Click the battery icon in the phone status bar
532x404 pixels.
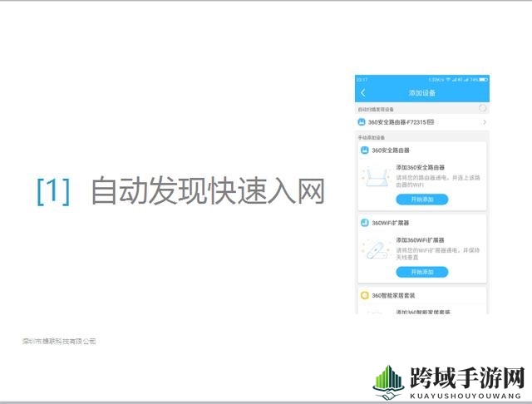point(484,79)
